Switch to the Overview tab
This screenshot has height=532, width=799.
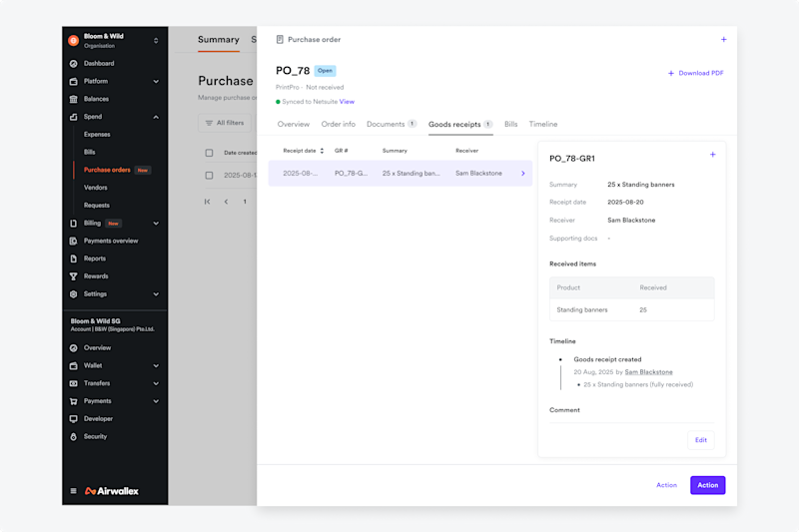point(293,124)
